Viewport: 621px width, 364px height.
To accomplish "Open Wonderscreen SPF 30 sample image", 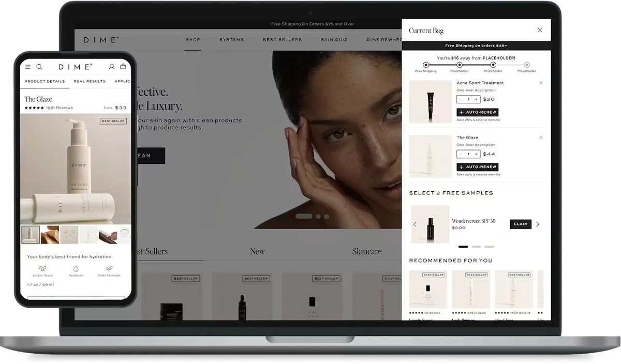I will pos(431,224).
